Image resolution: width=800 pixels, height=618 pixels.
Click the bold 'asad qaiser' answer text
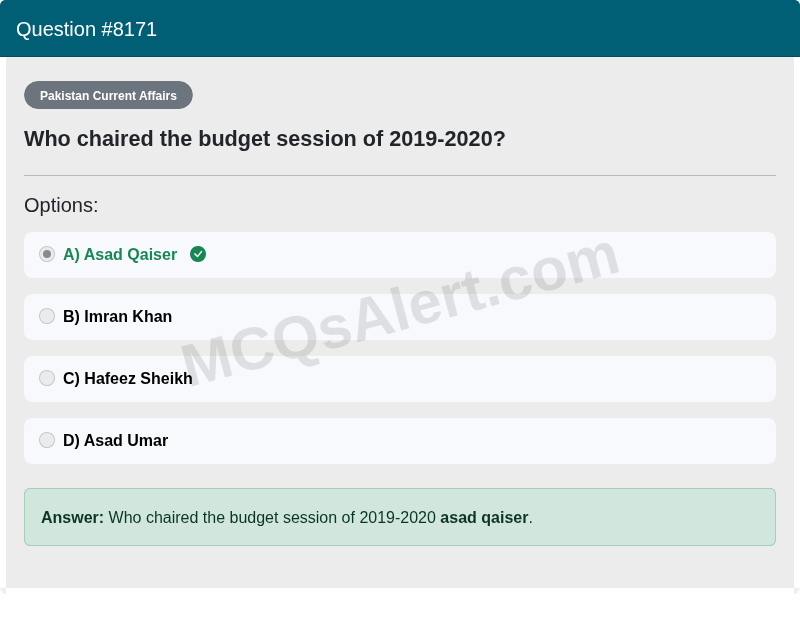(484, 517)
